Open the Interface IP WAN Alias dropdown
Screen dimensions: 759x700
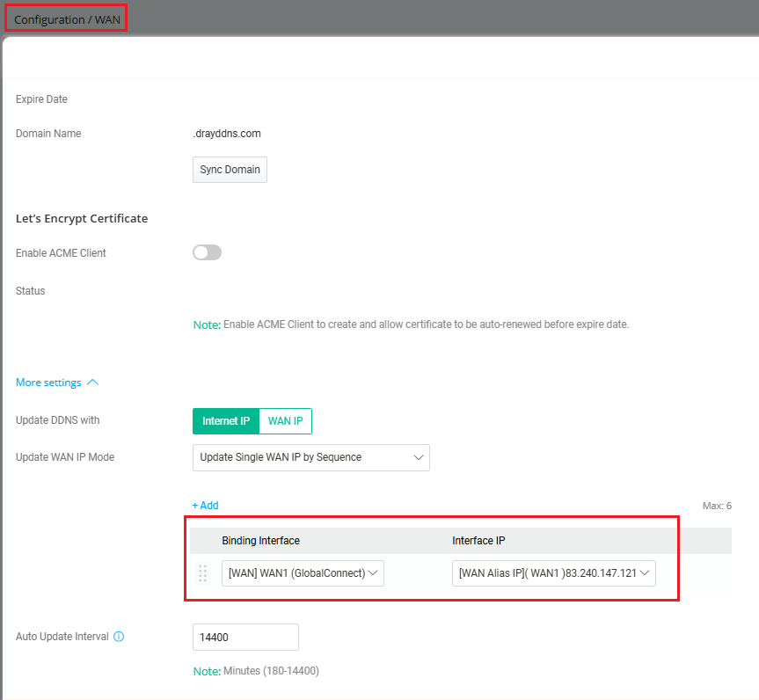pos(553,573)
